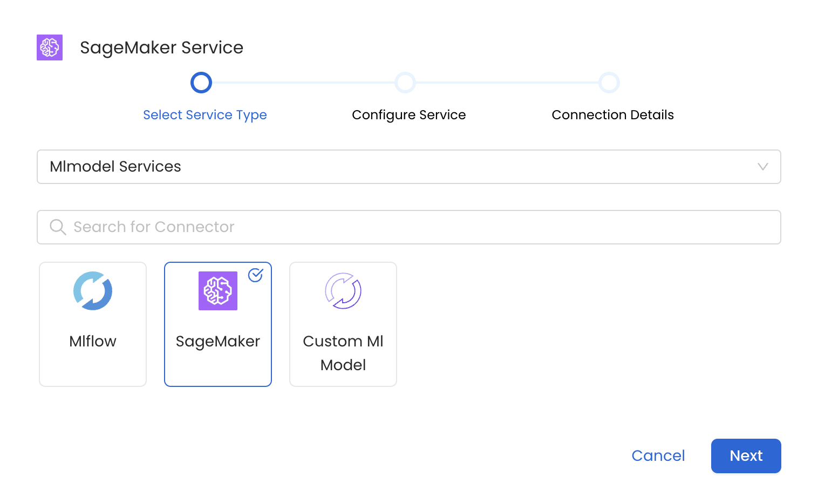Select the Select Service Type step circle
The width and height of the screenshot is (818, 504).
[x=201, y=83]
